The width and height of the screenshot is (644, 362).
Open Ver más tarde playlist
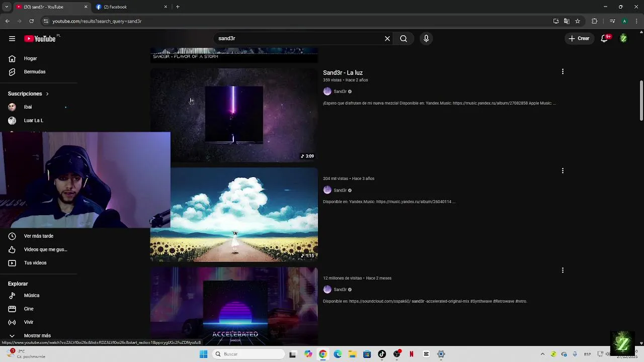[38, 236]
